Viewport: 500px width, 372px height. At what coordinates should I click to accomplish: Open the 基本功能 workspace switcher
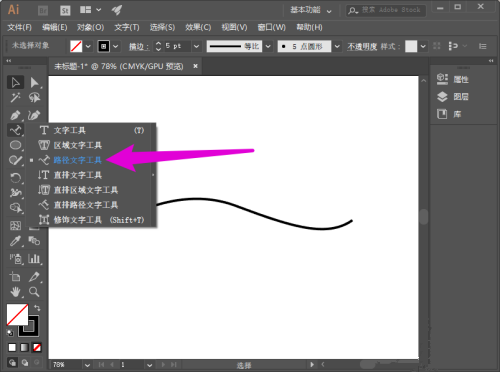(x=311, y=10)
